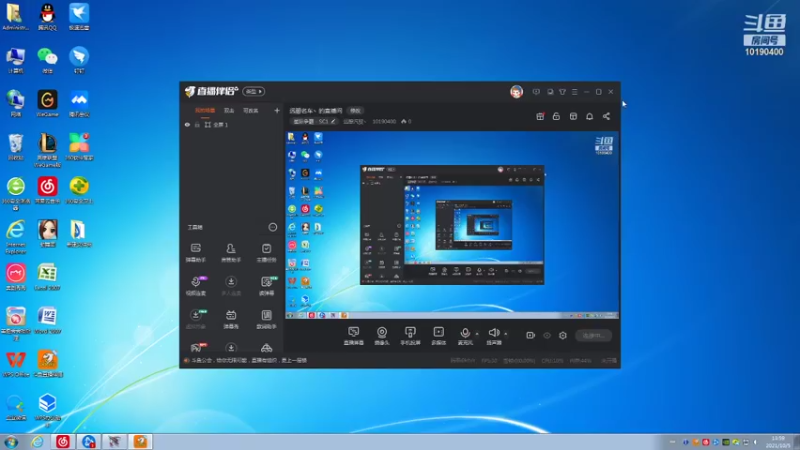Open the notification bell
Viewport: 800px width, 450px height.
(589, 116)
